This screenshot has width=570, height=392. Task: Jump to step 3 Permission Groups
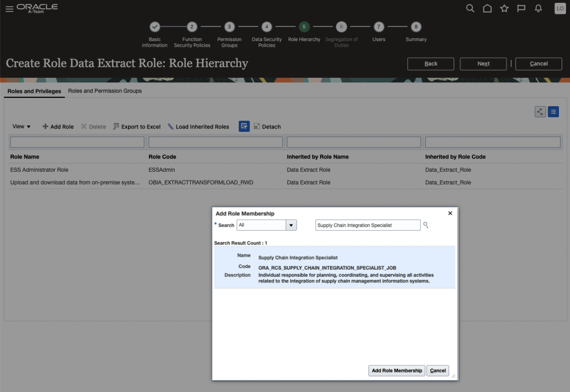pos(229,27)
